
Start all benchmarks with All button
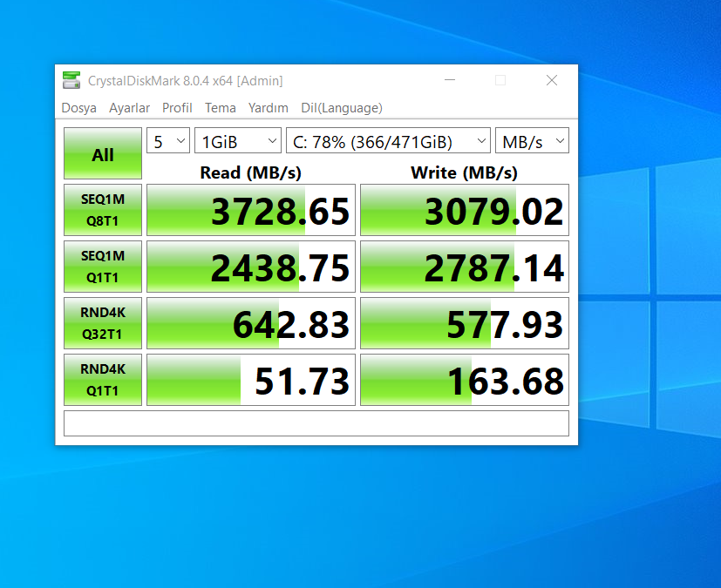(103, 153)
